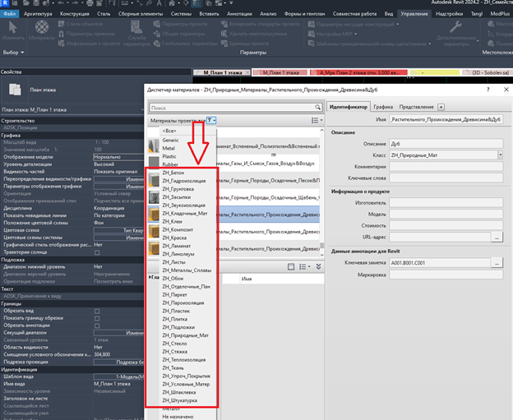The image size is (513, 420).
Task: Click Project Parameters (Параметры проекта) icon
Action: click(157, 24)
